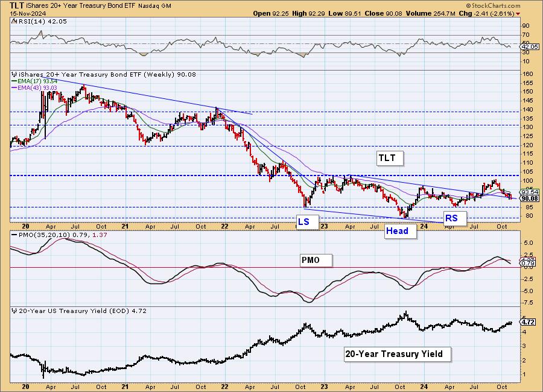Viewport: 543px width, 392px height.
Task: Click the green line marker of EMA(17) legend
Action: pyautogui.click(x=14, y=81)
